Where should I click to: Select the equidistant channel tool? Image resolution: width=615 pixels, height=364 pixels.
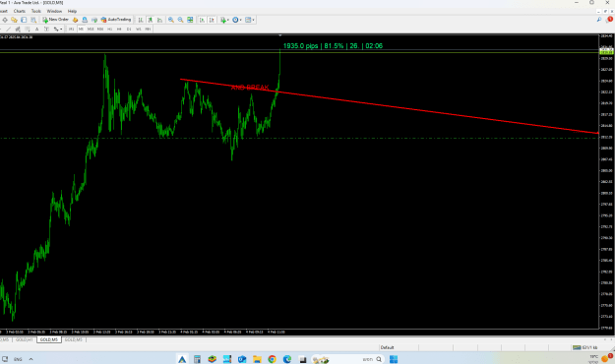tap(18, 30)
